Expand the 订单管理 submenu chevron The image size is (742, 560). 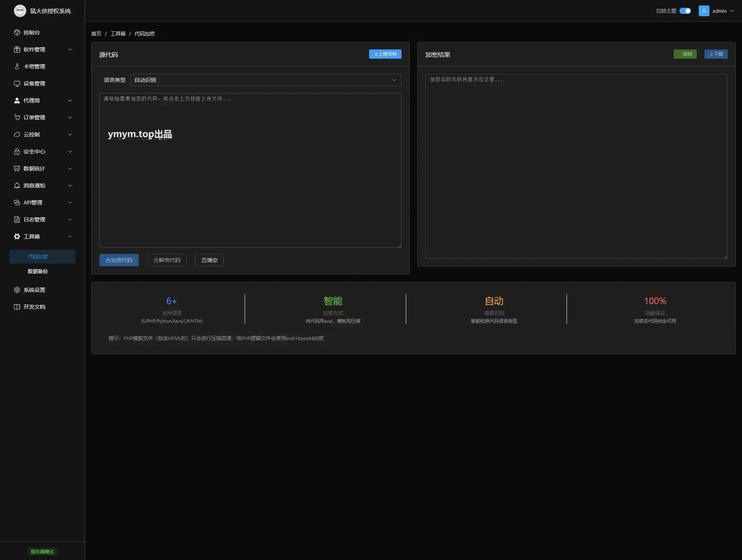(x=70, y=117)
